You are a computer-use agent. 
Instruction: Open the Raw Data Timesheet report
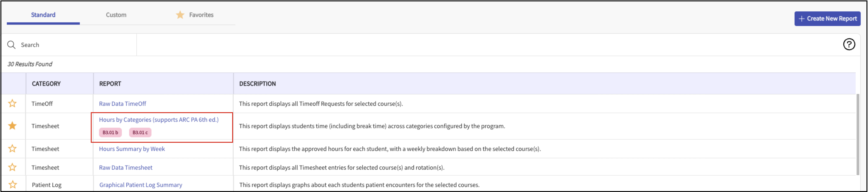click(x=125, y=167)
